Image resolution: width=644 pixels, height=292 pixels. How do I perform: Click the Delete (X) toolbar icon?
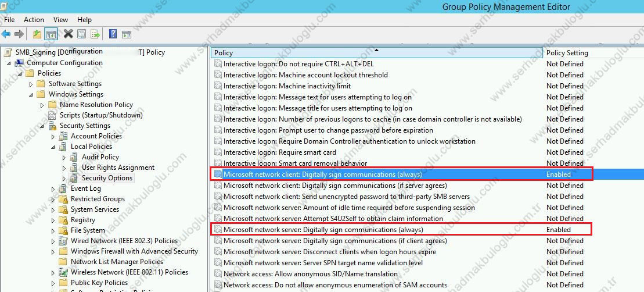(x=68, y=34)
